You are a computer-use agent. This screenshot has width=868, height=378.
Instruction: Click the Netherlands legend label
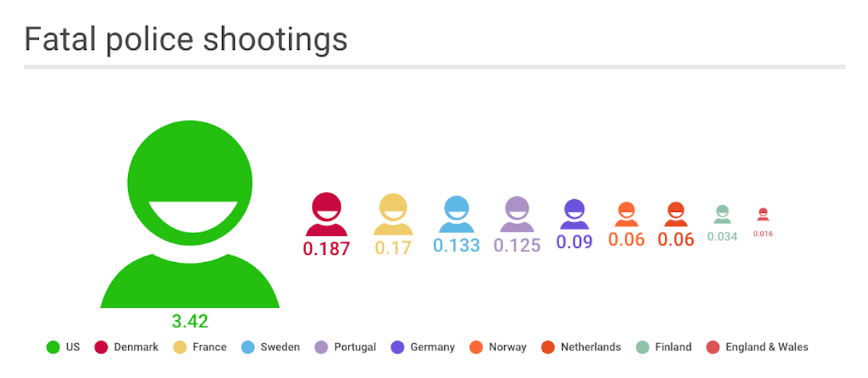590,348
